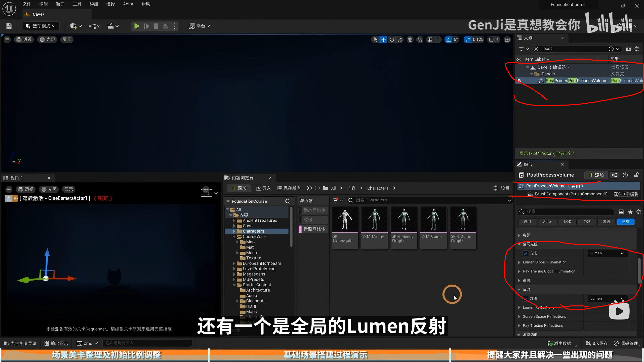Toggle grid snapping icon in viewport
Image resolution: width=644 pixels, height=362 pixels.
point(430,39)
